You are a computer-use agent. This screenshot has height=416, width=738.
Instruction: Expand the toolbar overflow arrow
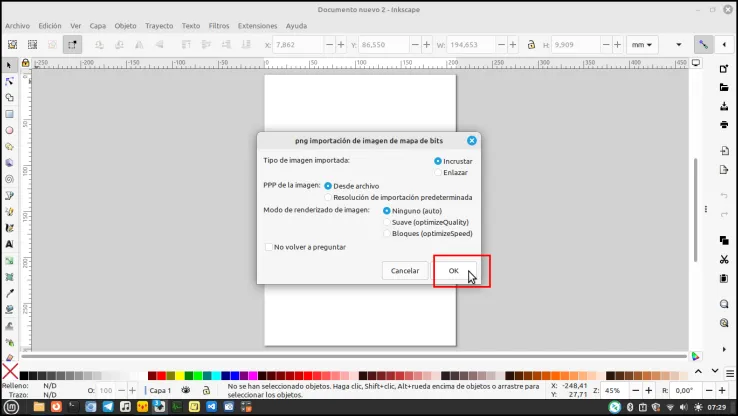(x=679, y=45)
